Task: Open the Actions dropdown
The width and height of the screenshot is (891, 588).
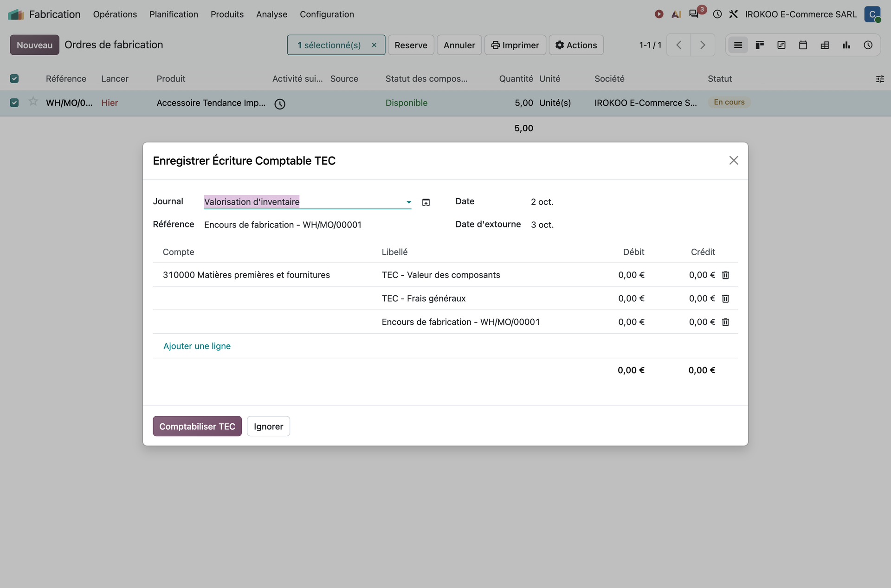Action: (x=576, y=45)
